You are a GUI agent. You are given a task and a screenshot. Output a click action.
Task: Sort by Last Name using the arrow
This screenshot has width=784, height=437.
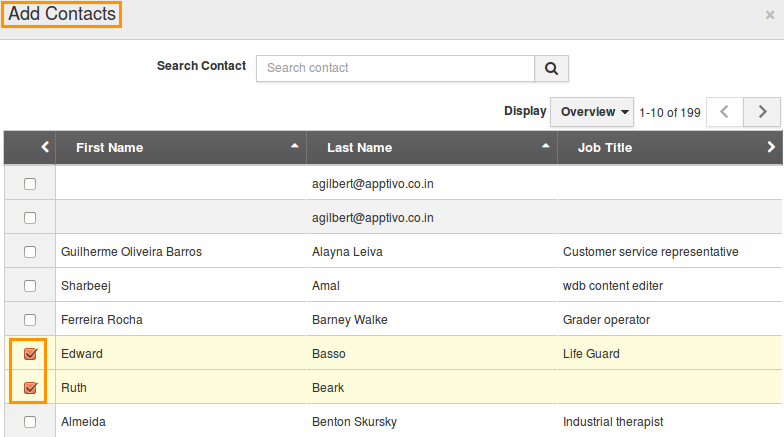546,146
